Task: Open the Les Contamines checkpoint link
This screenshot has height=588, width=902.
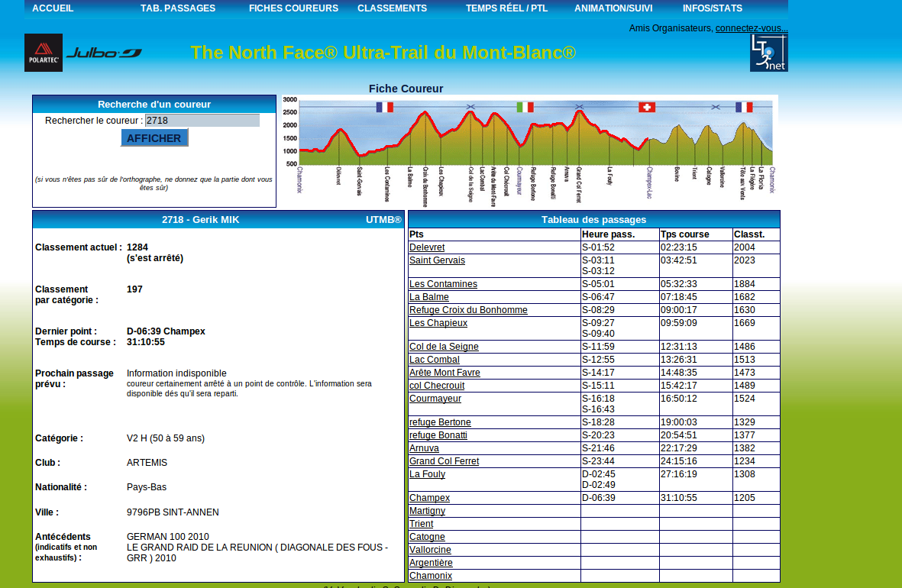Action: [x=443, y=283]
